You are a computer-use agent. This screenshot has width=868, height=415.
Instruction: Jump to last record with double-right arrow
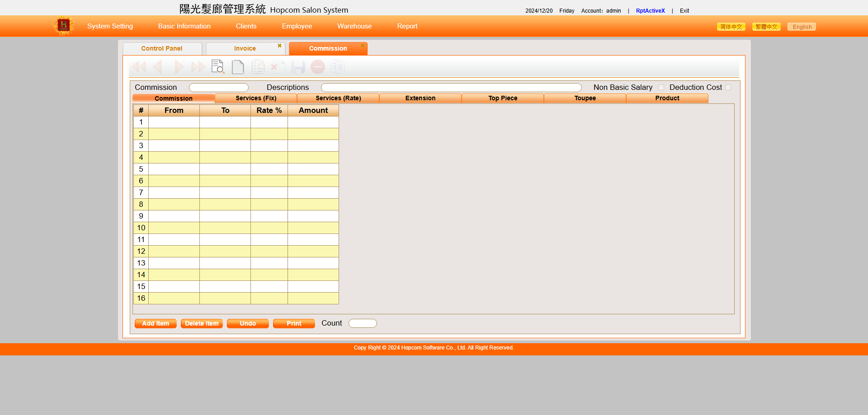(198, 67)
